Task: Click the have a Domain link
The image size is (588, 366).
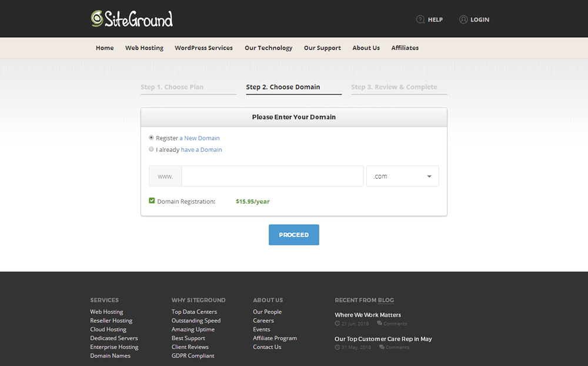Action: [201, 150]
